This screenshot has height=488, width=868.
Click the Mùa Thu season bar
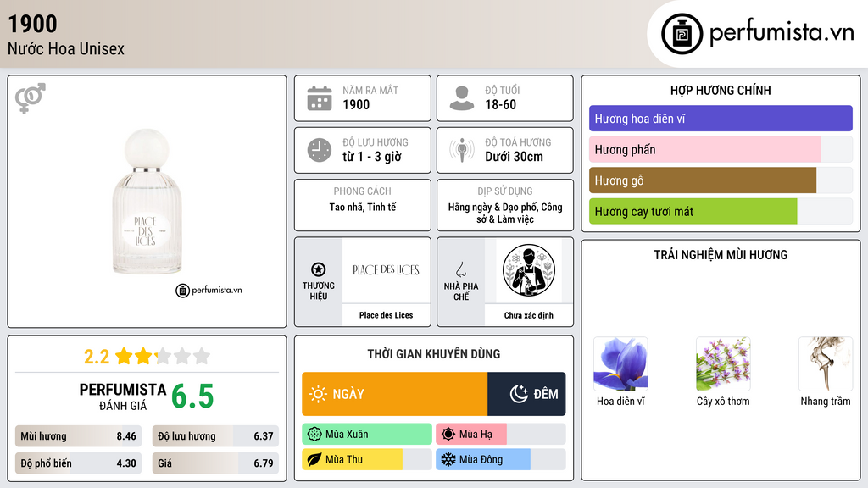[367, 459]
